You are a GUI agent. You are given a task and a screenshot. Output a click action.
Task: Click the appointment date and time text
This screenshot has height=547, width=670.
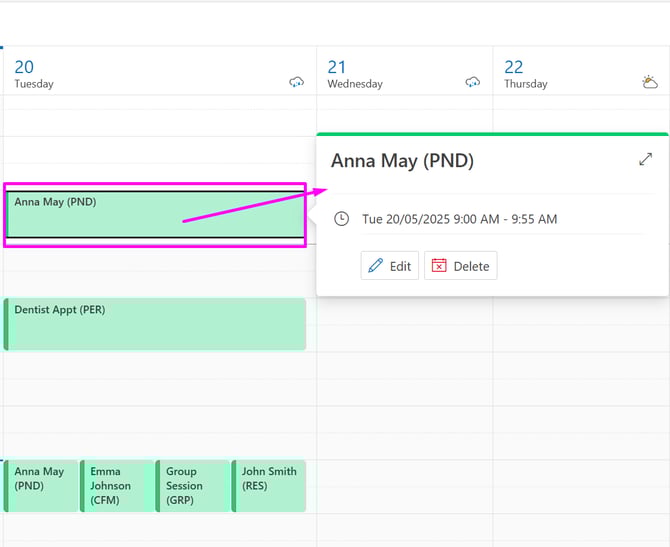coord(459,219)
